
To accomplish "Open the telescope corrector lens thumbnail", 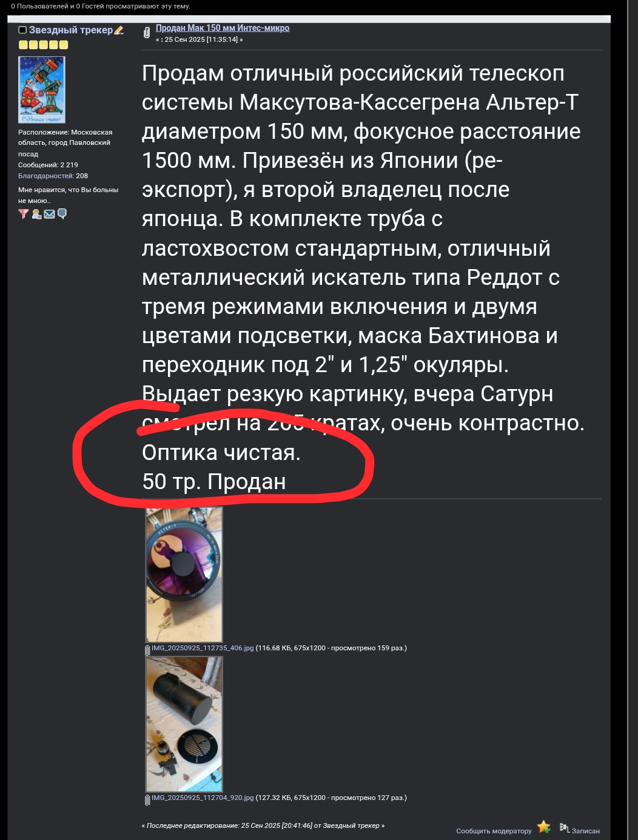I will click(x=184, y=575).
